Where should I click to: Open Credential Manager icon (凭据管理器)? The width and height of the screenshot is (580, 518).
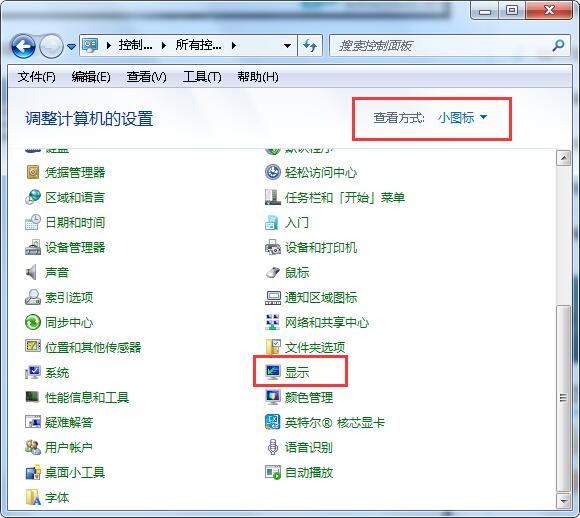click(x=33, y=172)
